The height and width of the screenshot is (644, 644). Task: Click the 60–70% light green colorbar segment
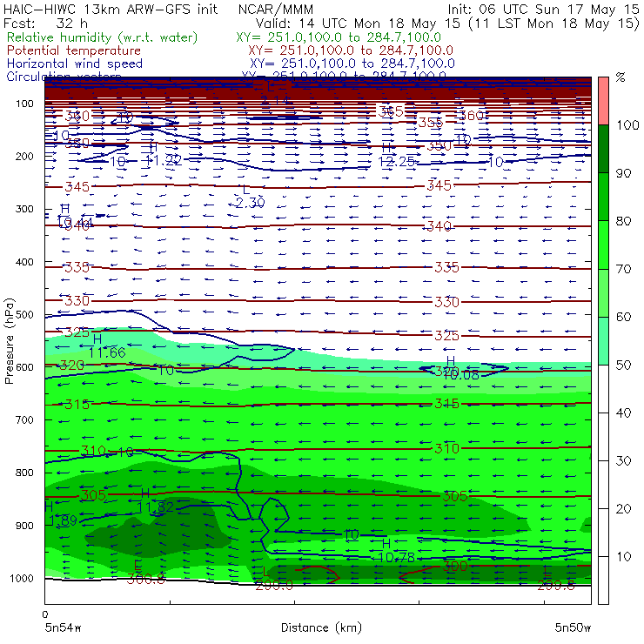tap(603, 292)
